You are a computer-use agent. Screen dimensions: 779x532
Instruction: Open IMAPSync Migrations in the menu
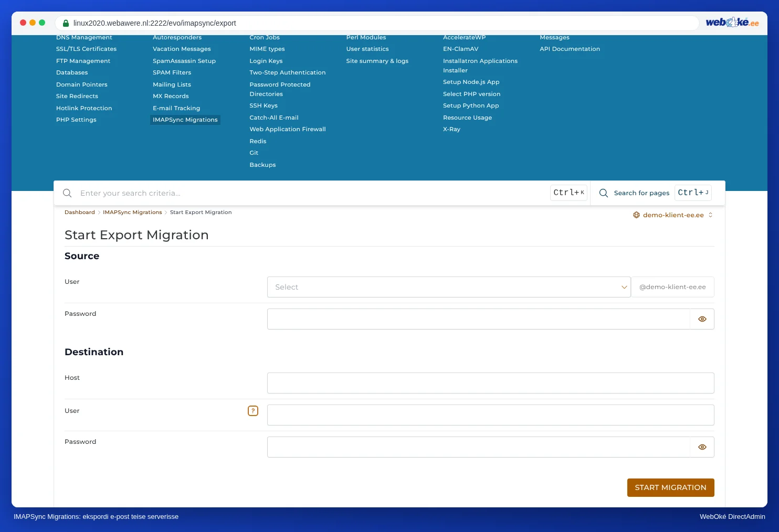click(185, 120)
